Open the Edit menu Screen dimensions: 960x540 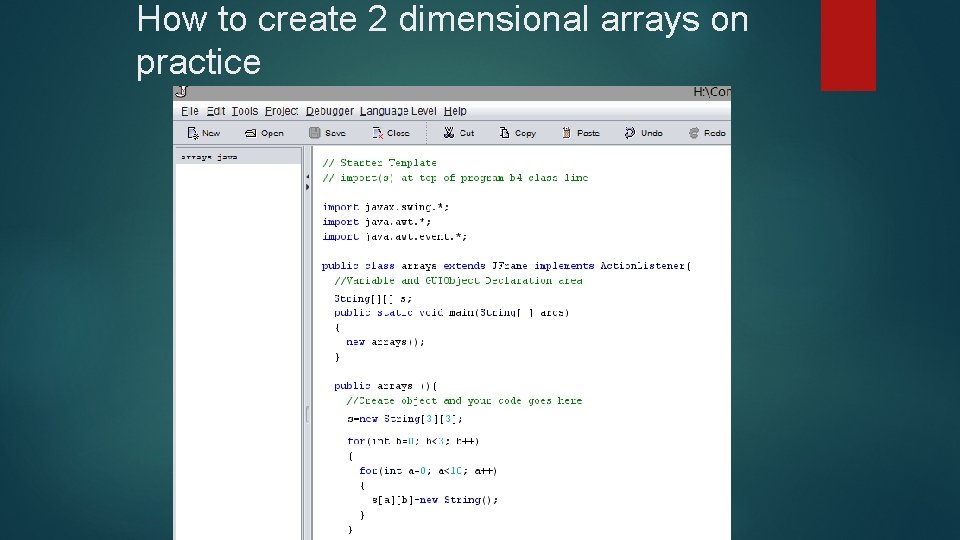pos(216,111)
